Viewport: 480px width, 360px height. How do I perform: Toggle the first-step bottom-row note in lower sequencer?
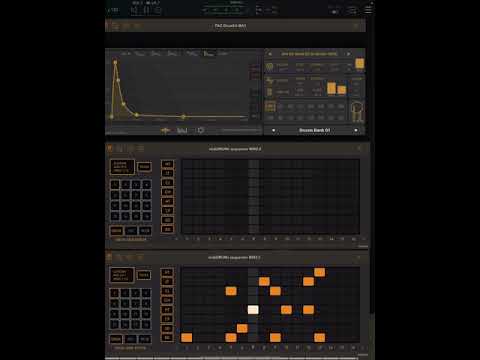tap(187, 338)
